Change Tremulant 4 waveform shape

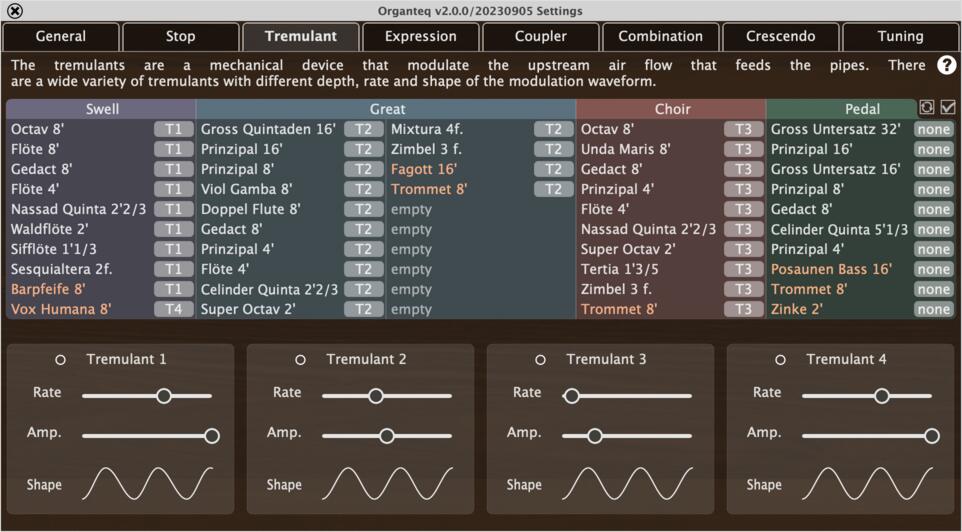(x=867, y=484)
